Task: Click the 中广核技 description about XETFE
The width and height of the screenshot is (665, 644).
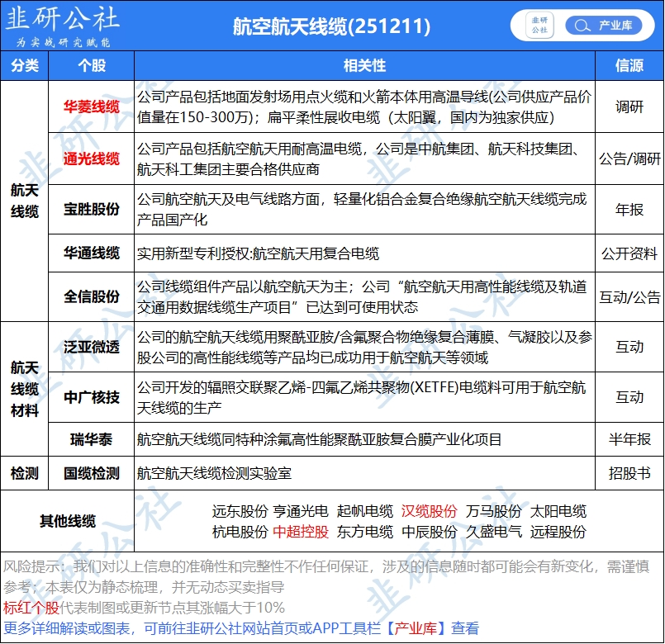Action: tap(361, 398)
